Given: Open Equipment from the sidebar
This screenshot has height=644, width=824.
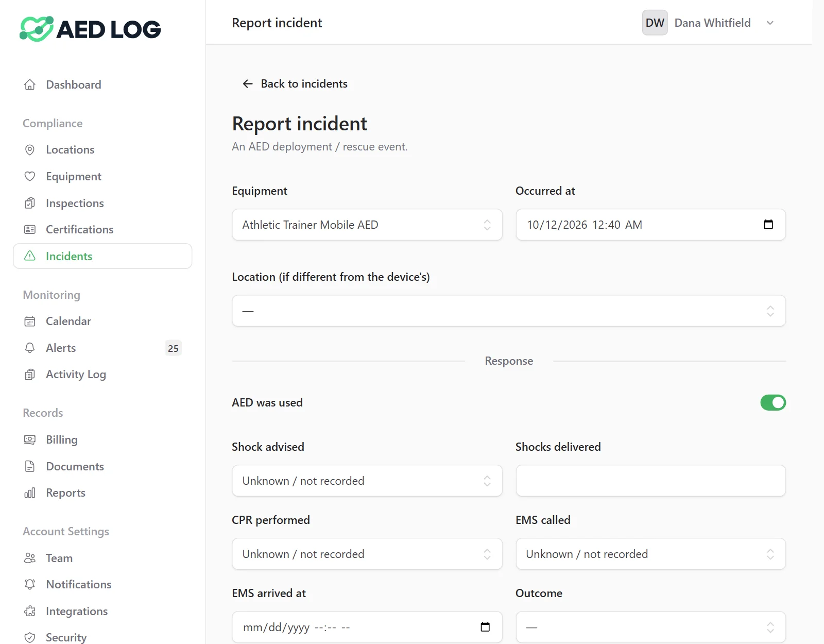Looking at the screenshot, I should point(102,176).
